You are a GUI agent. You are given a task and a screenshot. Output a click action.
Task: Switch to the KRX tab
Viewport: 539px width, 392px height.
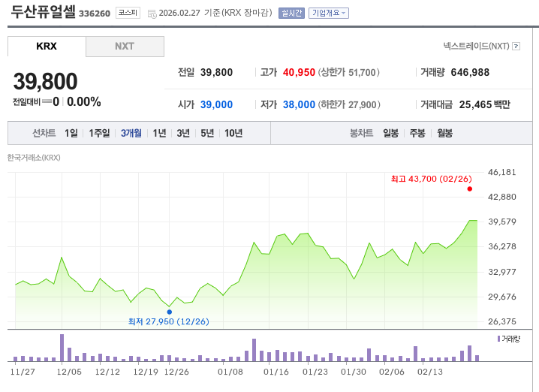coord(47,46)
